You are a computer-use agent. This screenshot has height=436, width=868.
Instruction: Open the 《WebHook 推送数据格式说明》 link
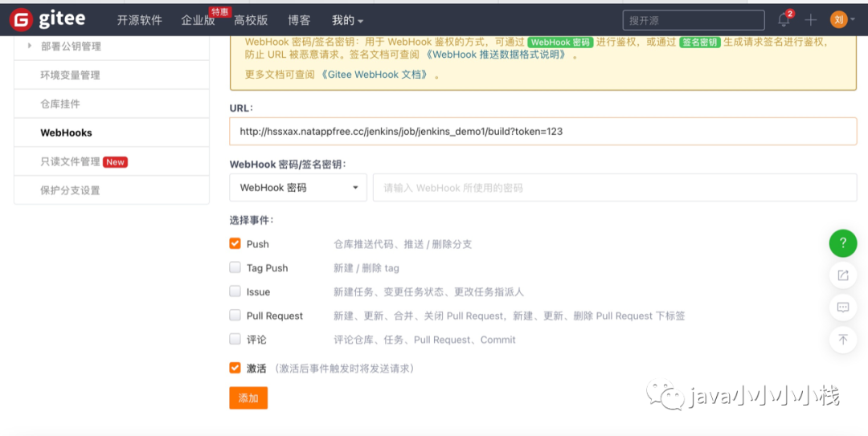point(495,55)
